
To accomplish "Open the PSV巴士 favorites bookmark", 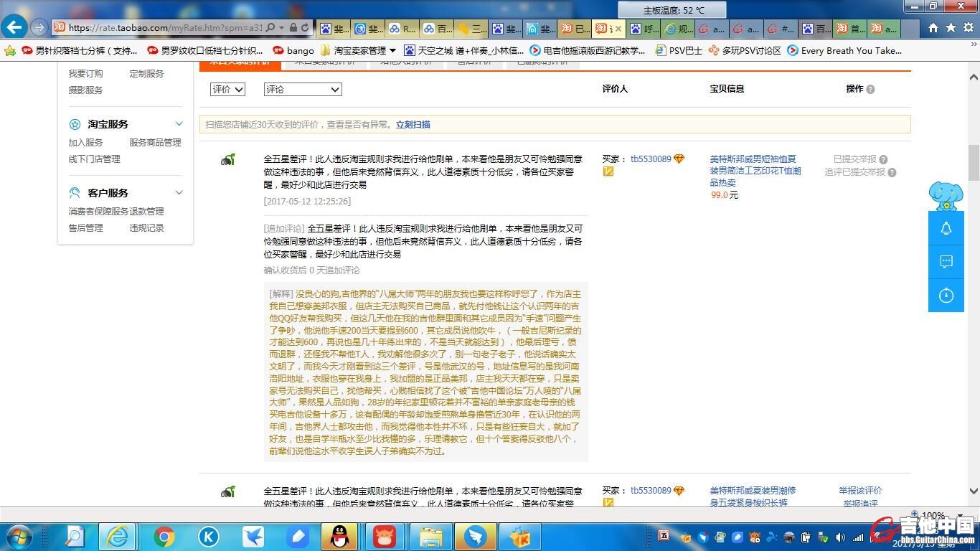I will pos(679,50).
